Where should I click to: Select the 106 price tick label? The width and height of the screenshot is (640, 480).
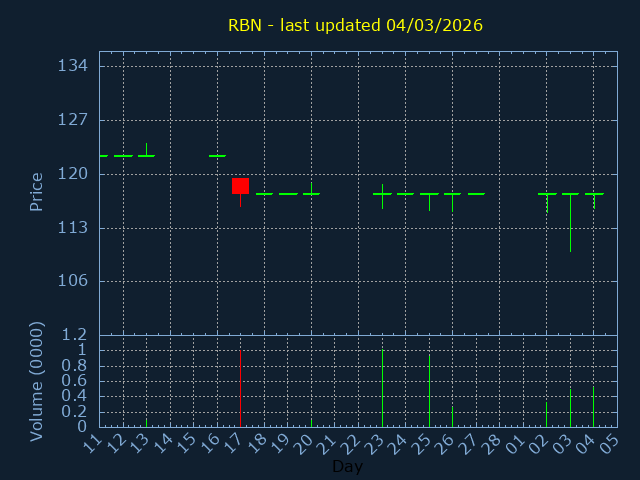pyautogui.click(x=74, y=281)
